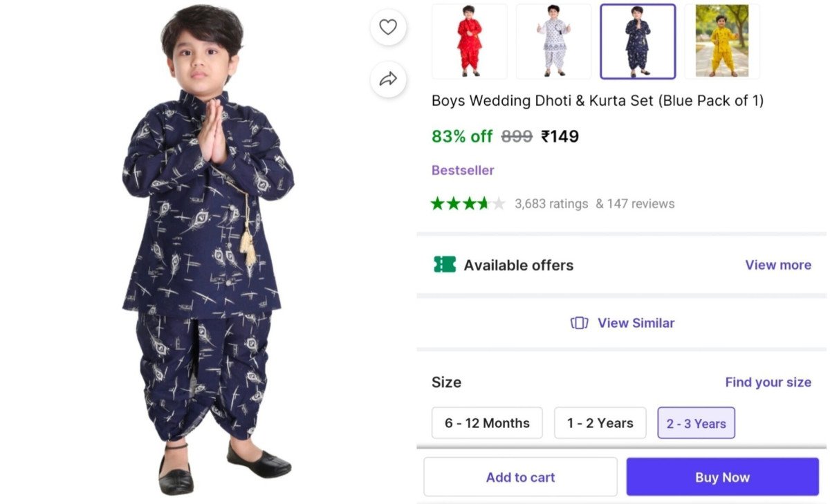Open Find your size guide

[768, 382]
